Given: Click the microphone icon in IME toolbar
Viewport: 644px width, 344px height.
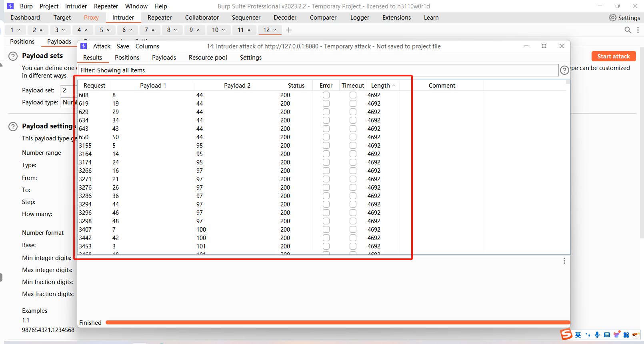Looking at the screenshot, I should coord(597,335).
